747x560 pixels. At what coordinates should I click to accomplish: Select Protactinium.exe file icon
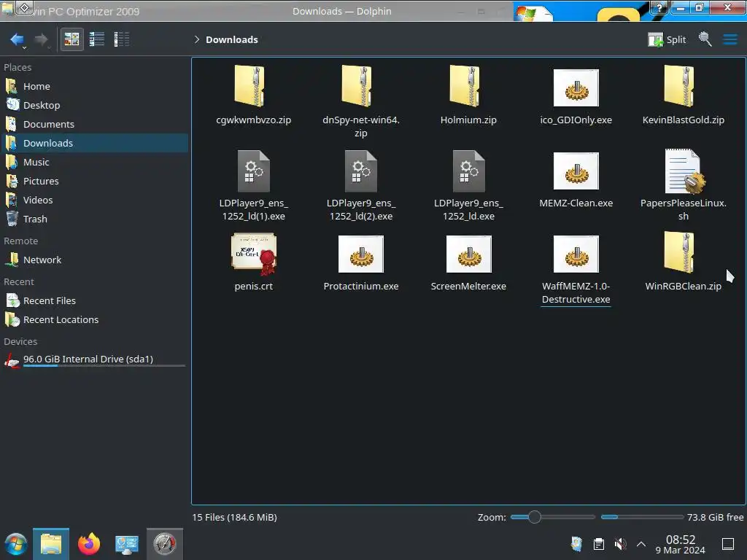[361, 254]
